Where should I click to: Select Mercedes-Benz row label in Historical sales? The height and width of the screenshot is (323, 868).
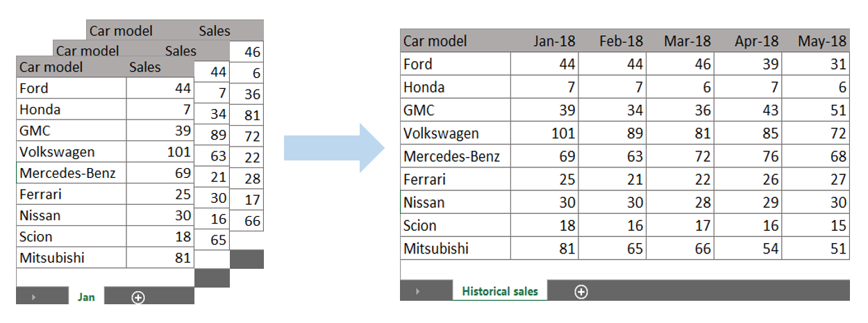tap(456, 156)
